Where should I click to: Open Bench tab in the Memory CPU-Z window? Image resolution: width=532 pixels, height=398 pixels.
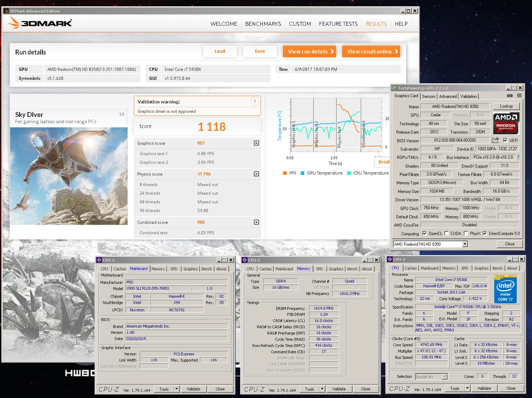tap(352, 269)
